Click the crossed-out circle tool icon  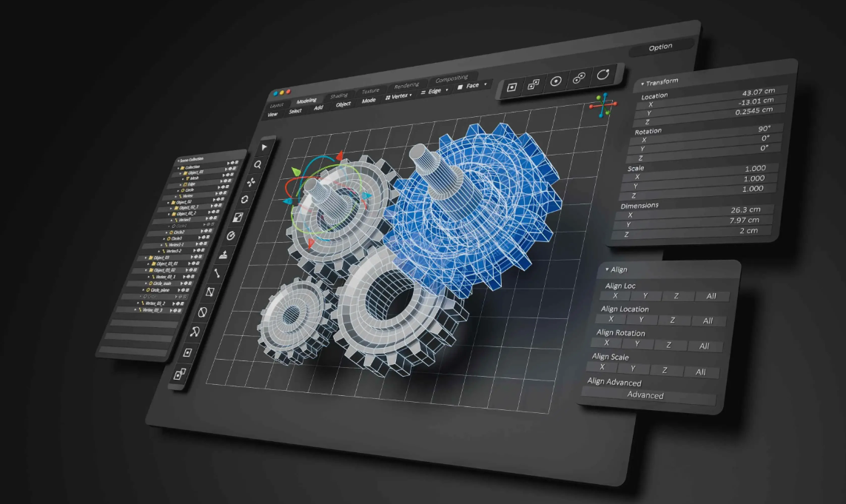[x=204, y=312]
